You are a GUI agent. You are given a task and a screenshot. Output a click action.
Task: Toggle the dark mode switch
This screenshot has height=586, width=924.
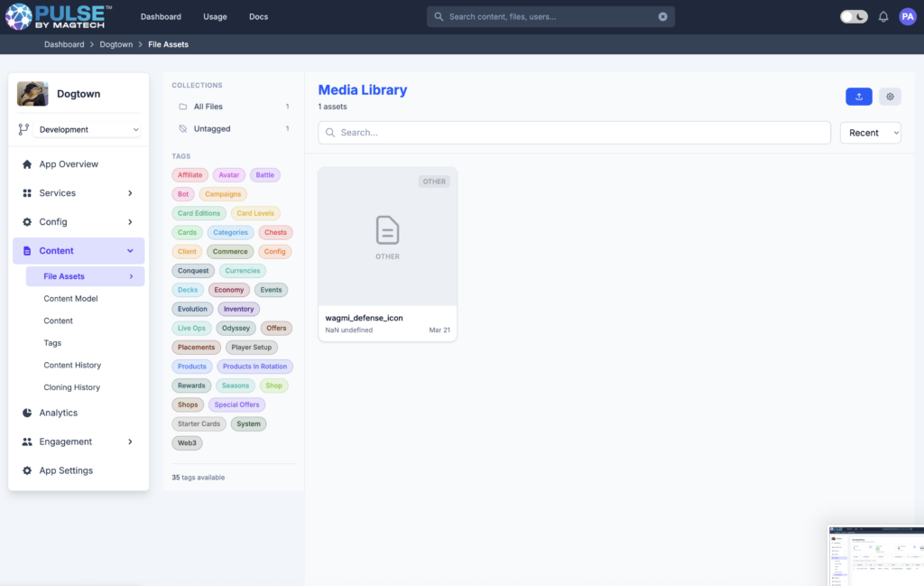point(854,16)
